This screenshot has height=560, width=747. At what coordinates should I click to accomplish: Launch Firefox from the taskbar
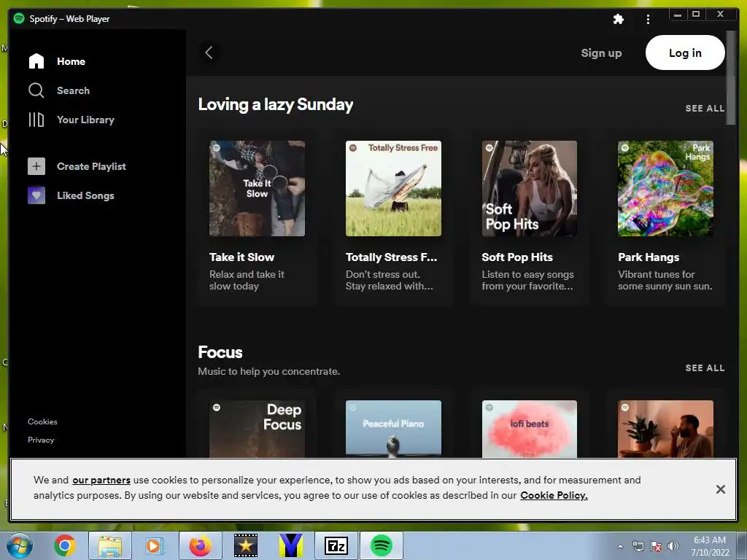[x=201, y=545]
